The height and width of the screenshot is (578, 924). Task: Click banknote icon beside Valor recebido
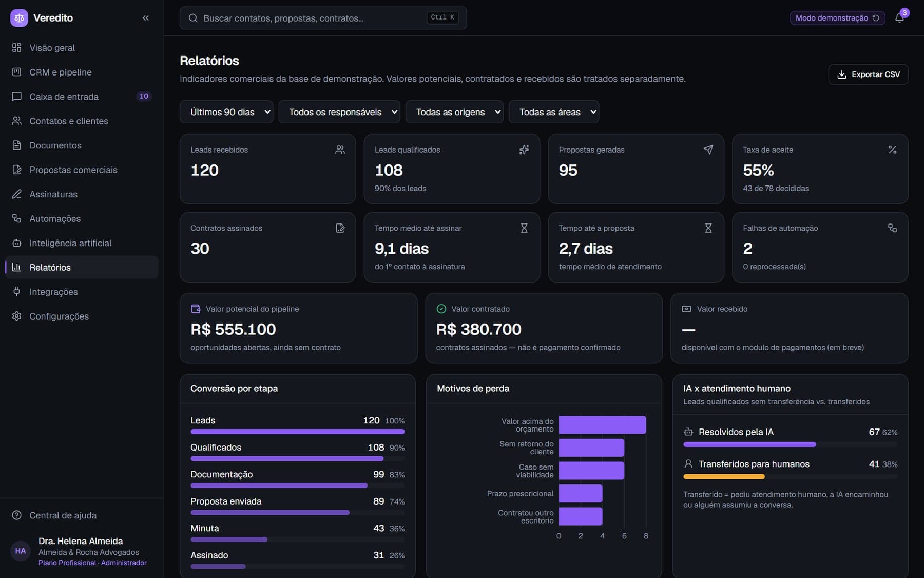tap(686, 309)
